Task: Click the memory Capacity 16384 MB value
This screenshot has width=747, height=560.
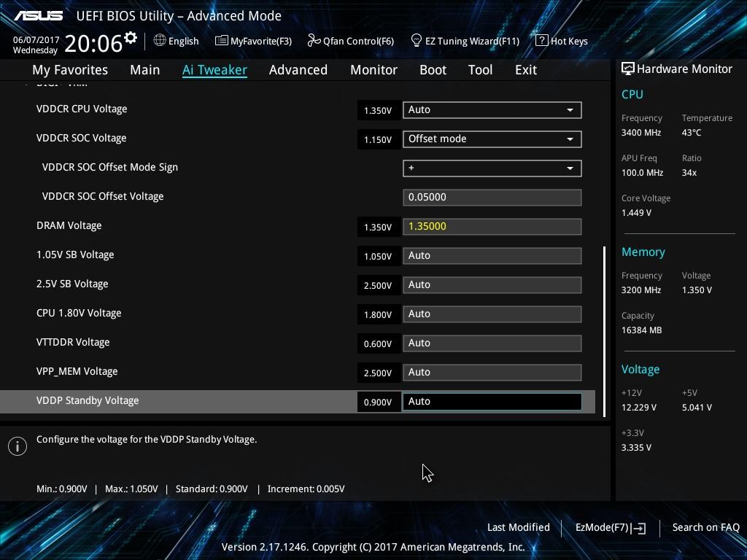Action: pyautogui.click(x=641, y=330)
